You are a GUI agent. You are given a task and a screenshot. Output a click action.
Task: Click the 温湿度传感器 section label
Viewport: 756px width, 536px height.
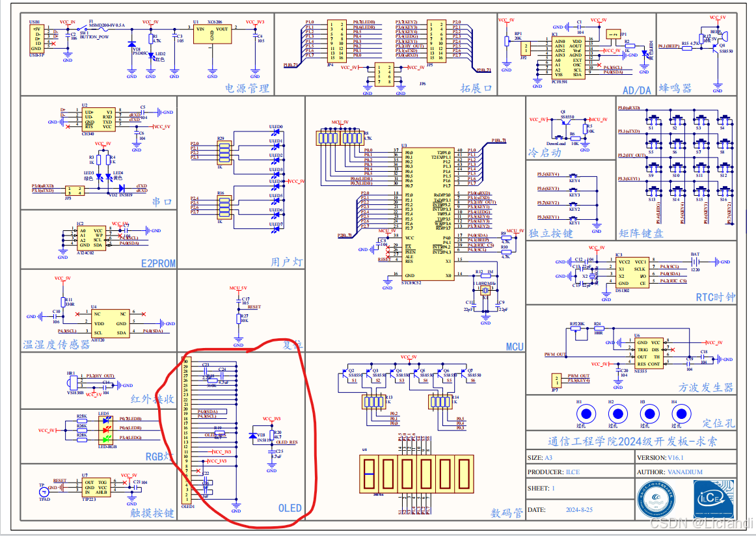[57, 344]
